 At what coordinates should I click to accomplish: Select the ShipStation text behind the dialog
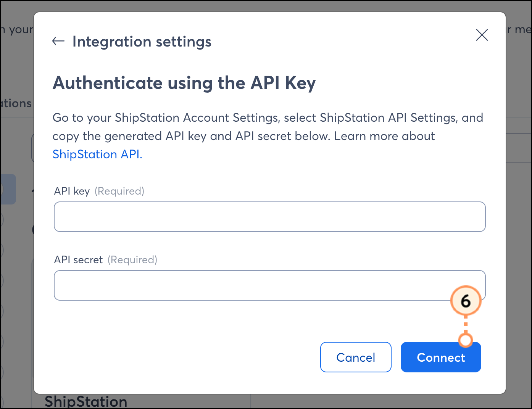[86, 401]
